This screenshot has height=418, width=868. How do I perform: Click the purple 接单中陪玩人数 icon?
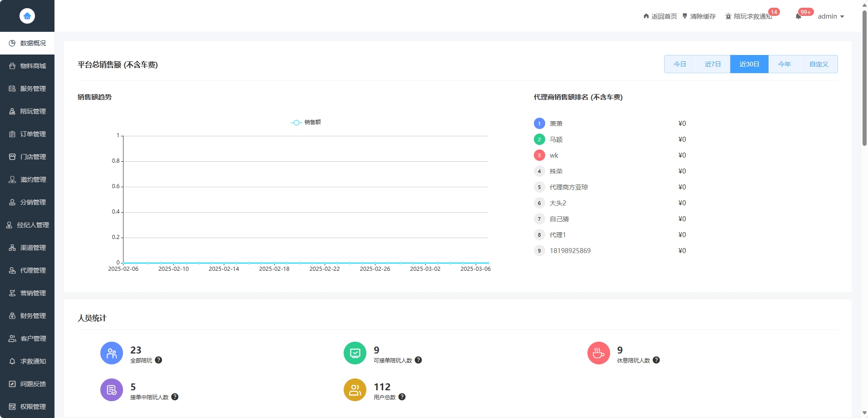click(112, 390)
